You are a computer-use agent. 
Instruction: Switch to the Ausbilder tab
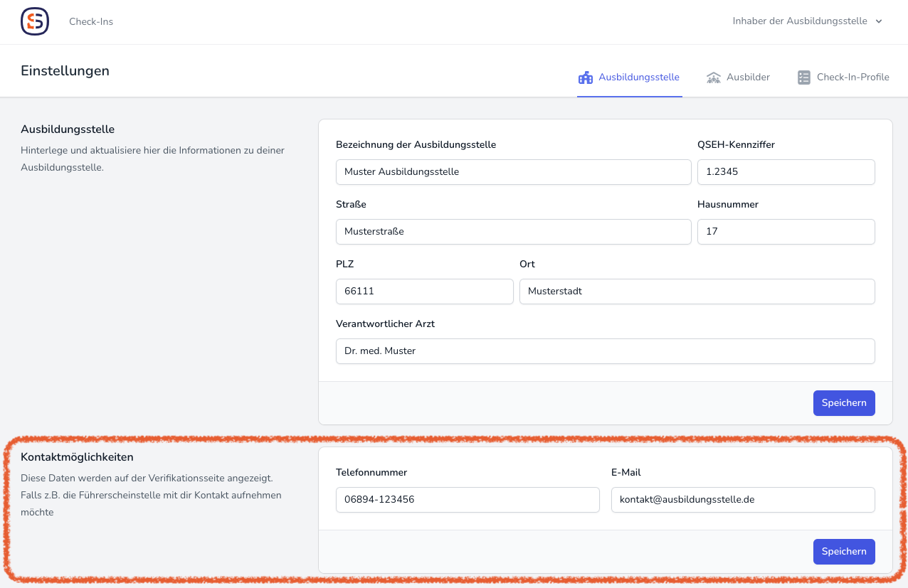(x=748, y=77)
